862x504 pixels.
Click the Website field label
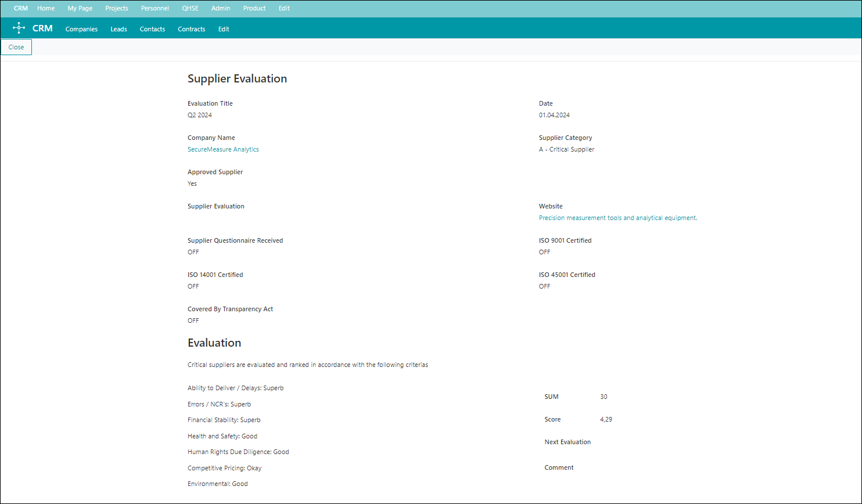pos(551,206)
